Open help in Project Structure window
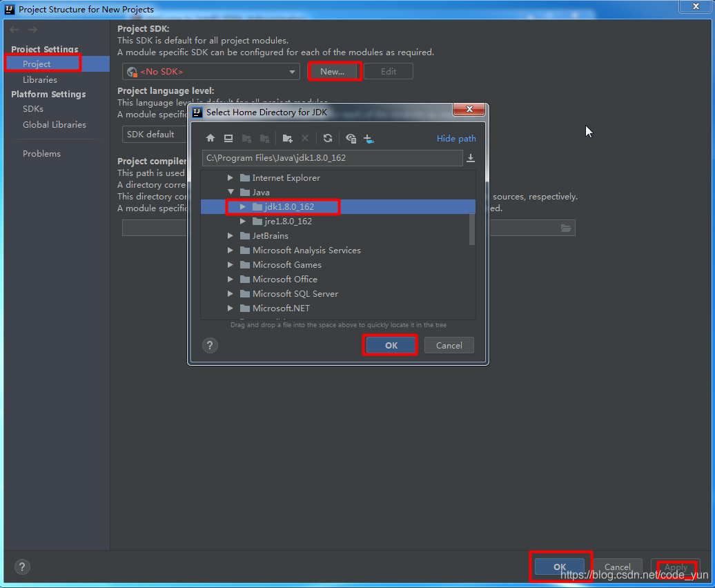 pos(22,567)
